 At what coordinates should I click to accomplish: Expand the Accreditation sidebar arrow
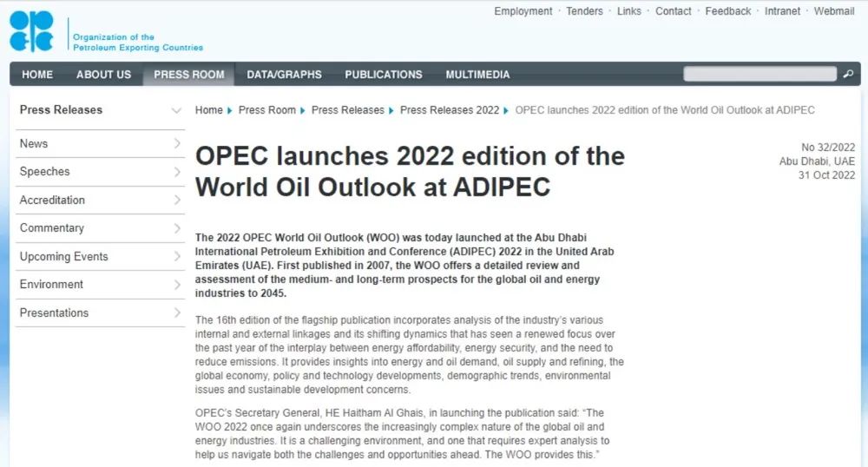point(177,200)
